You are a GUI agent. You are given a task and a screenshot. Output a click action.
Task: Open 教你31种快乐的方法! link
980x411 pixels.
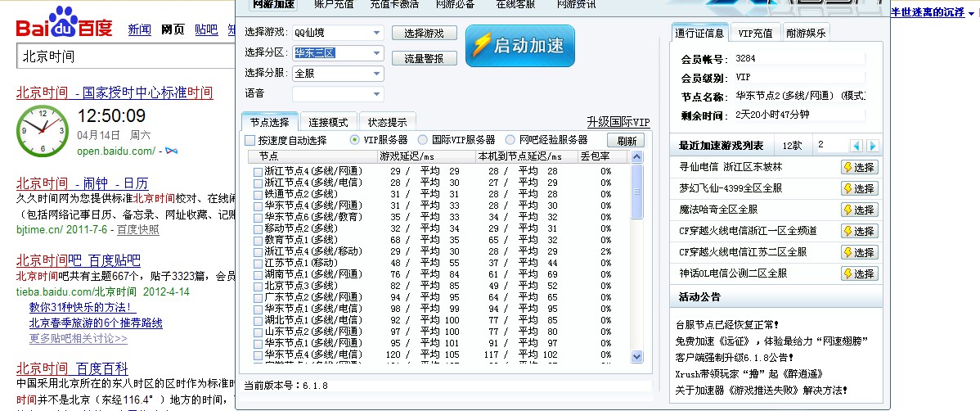(x=83, y=308)
